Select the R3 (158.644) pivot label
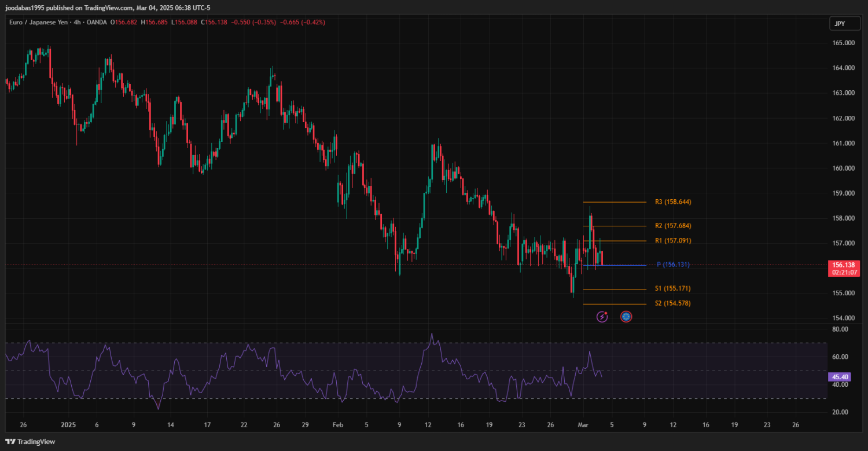 pos(672,202)
